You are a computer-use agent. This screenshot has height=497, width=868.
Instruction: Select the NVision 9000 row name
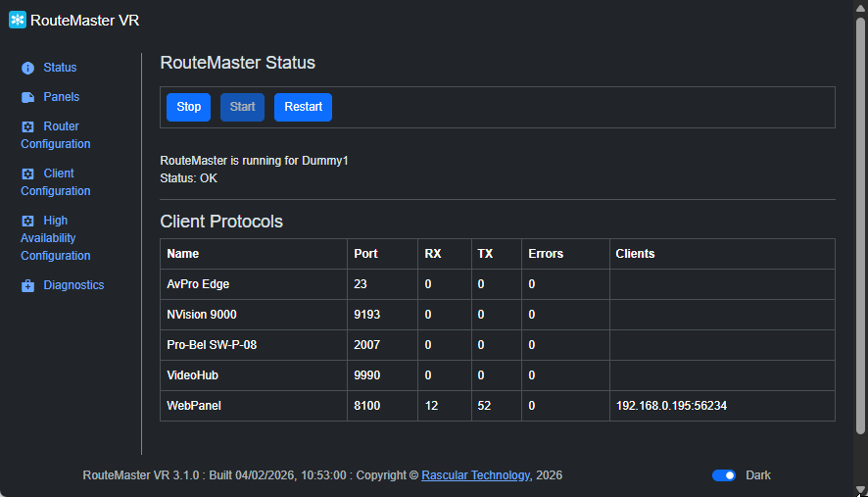coord(202,315)
